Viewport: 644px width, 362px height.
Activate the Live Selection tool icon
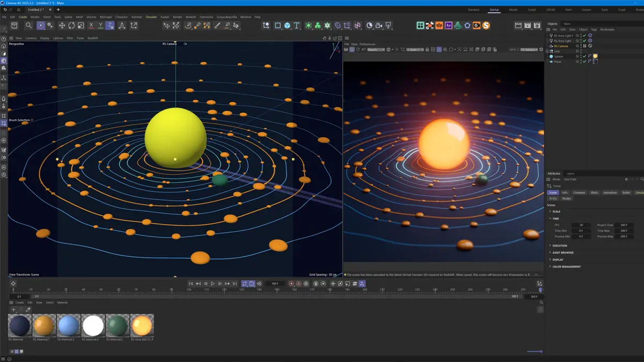(x=41, y=25)
